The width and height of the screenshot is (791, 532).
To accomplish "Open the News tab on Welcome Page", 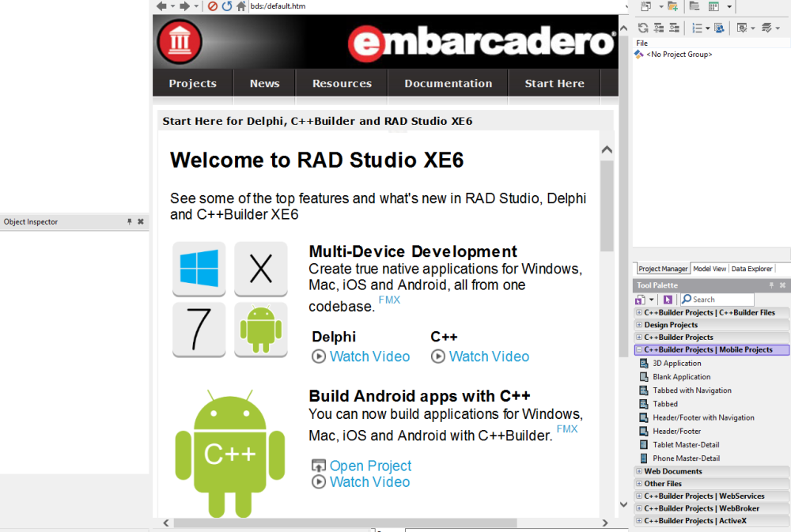I will click(x=264, y=83).
